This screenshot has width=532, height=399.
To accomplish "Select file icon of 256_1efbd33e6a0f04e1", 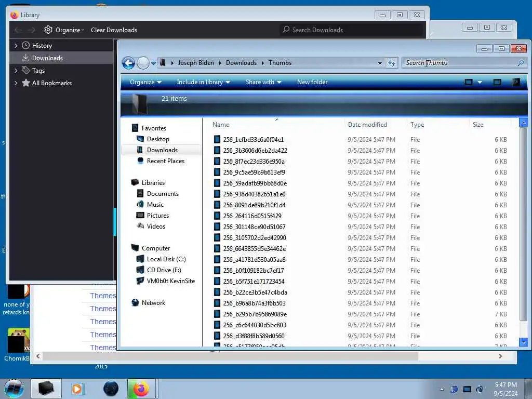I will tap(217, 139).
